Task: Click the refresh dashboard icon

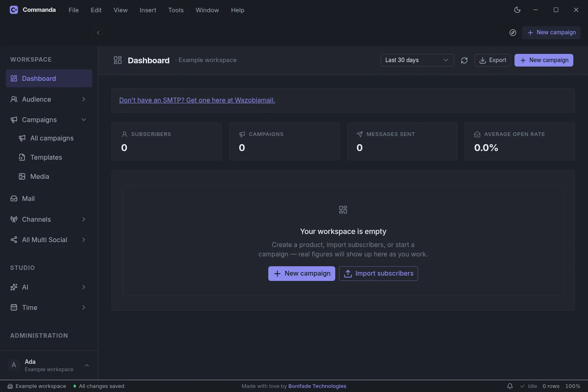Action: 464,60
